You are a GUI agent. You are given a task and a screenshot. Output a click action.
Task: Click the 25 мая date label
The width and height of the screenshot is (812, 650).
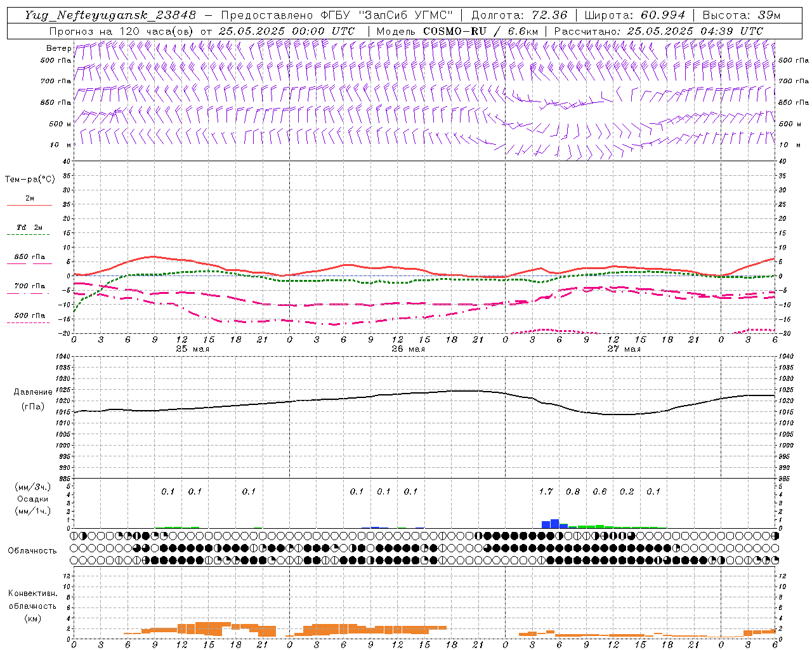coord(192,349)
